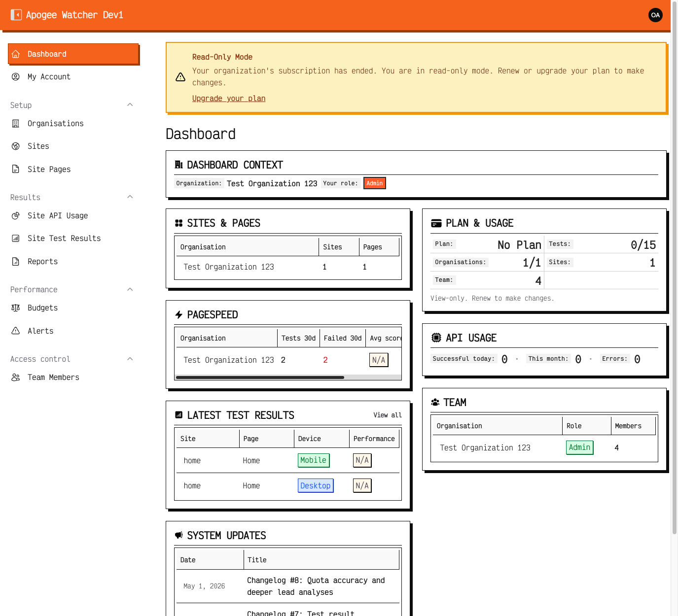
Task: Open the Dashboard menu item
Action: point(73,54)
